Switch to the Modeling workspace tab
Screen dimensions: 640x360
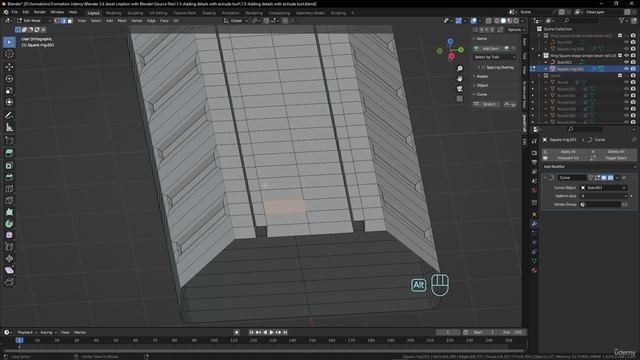tap(113, 13)
